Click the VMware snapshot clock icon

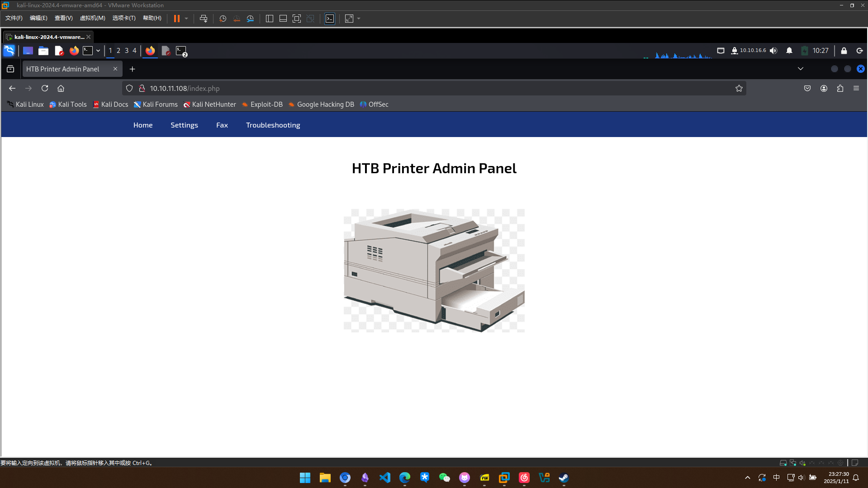[223, 19]
